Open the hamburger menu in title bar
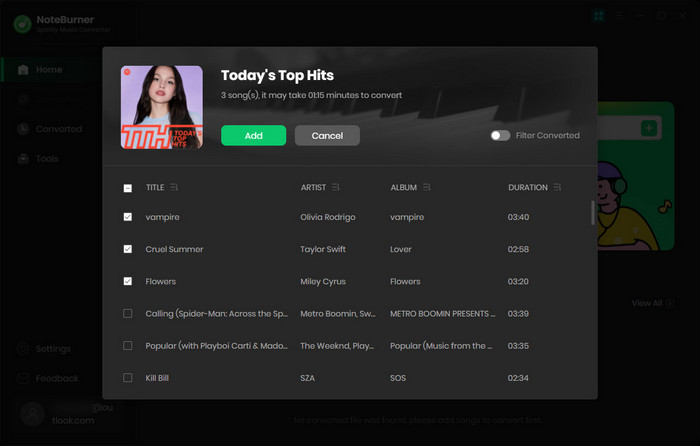The width and height of the screenshot is (700, 446). pos(620,16)
